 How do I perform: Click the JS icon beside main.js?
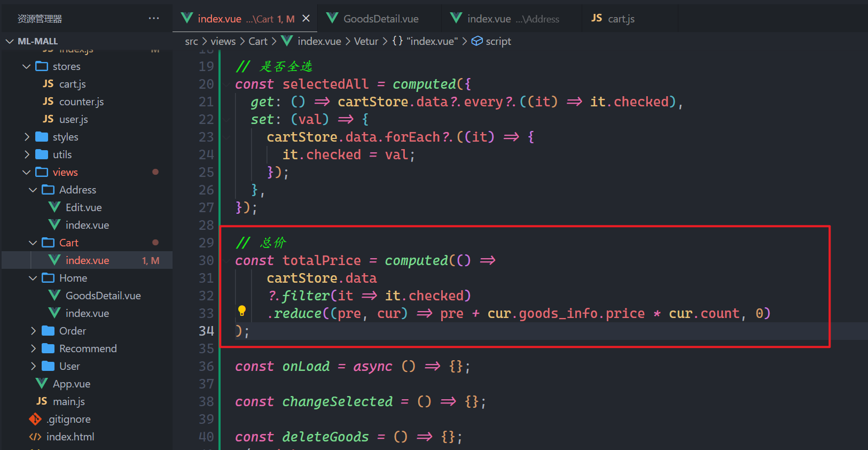click(x=42, y=401)
